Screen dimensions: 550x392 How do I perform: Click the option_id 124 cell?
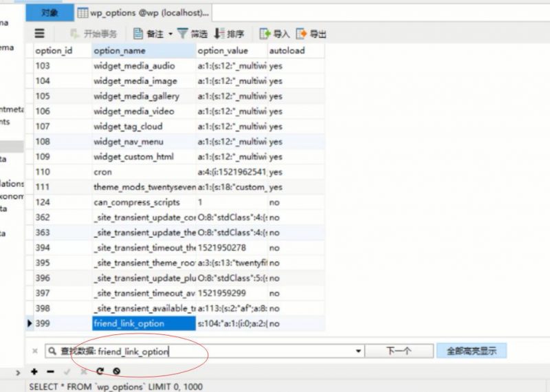63,202
